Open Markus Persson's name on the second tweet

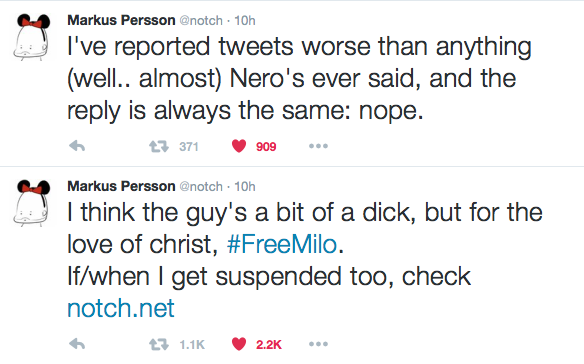click(121, 186)
